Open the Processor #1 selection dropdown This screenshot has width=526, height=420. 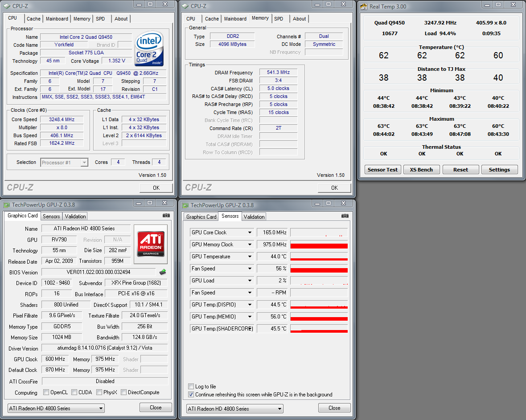85,163
